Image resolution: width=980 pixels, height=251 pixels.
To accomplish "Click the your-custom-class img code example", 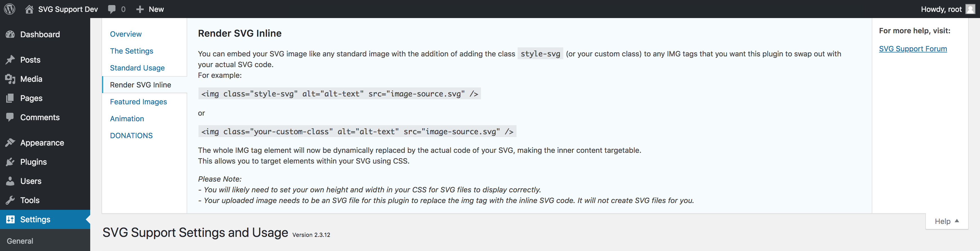I will click(357, 132).
